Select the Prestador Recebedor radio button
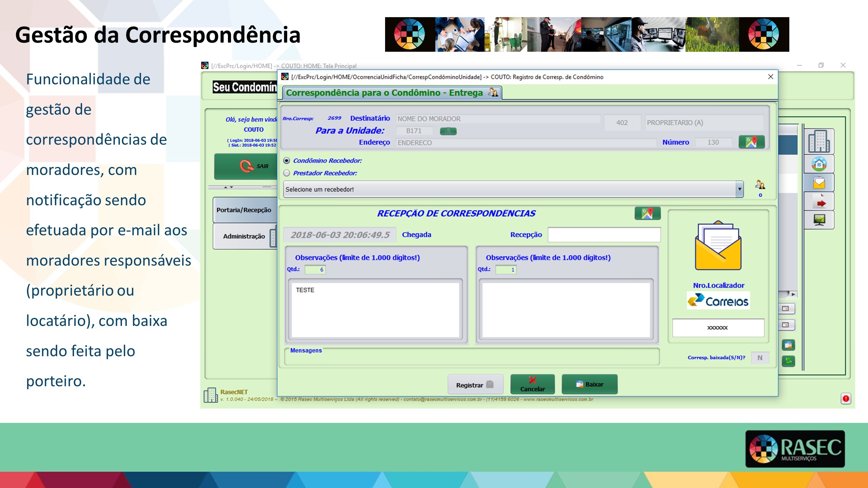Screen dimensions: 868x488 [287, 173]
